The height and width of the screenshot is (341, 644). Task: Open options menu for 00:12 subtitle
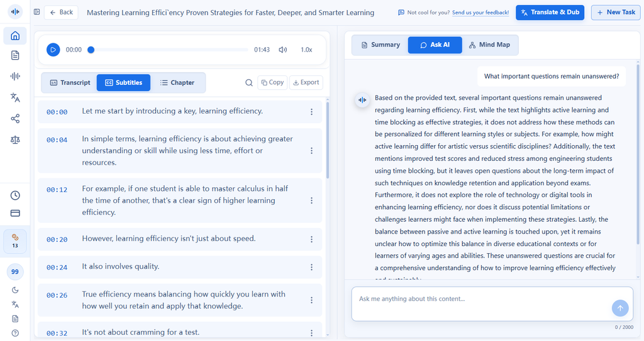pos(312,200)
